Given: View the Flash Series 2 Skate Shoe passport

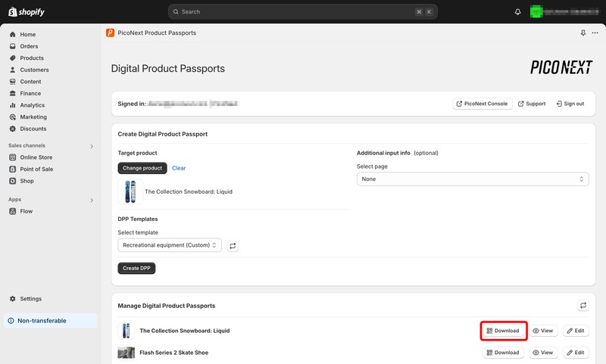Looking at the screenshot, I should pyautogui.click(x=544, y=353).
